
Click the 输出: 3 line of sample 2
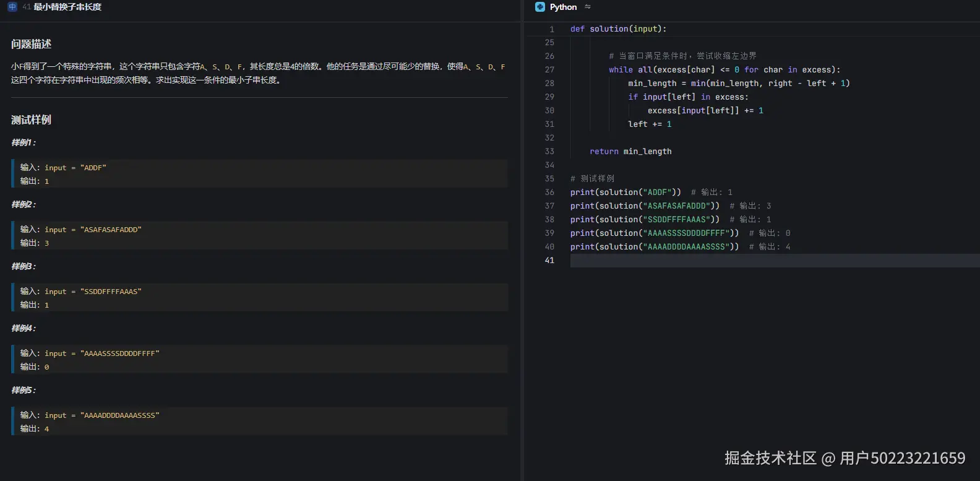(x=35, y=243)
